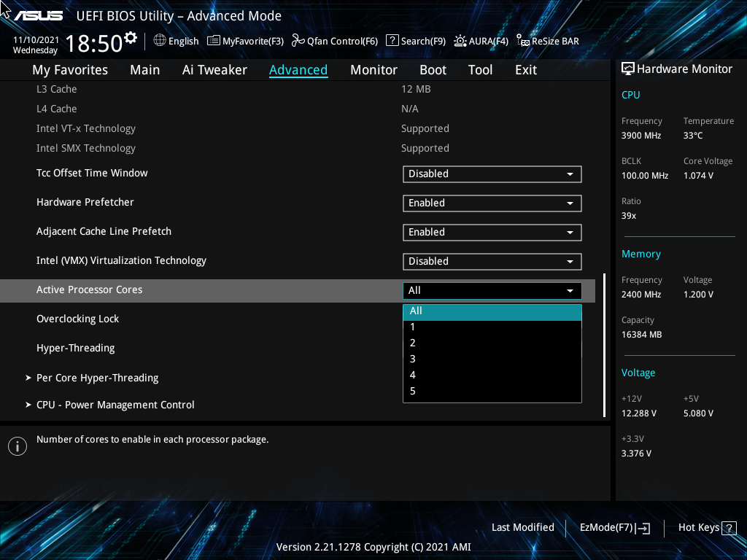Image resolution: width=747 pixels, height=560 pixels.
Task: Select 2 active processor cores option
Action: pyautogui.click(x=492, y=343)
